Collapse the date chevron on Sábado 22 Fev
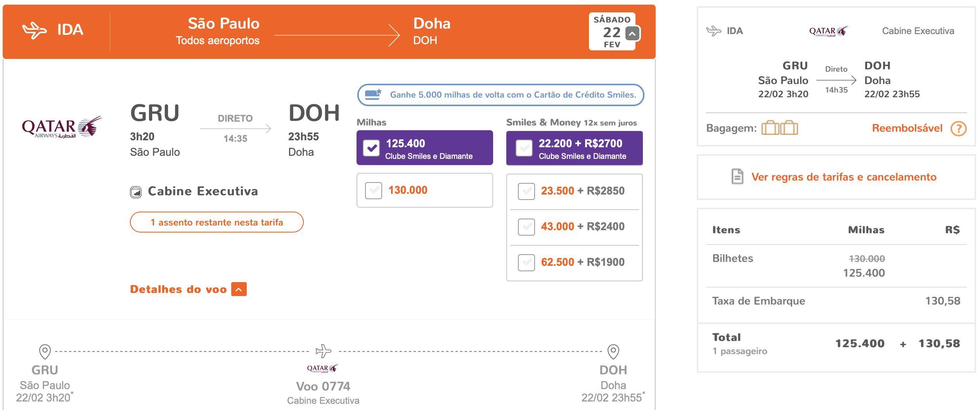Screen dimensions: 980x410 point(632,33)
